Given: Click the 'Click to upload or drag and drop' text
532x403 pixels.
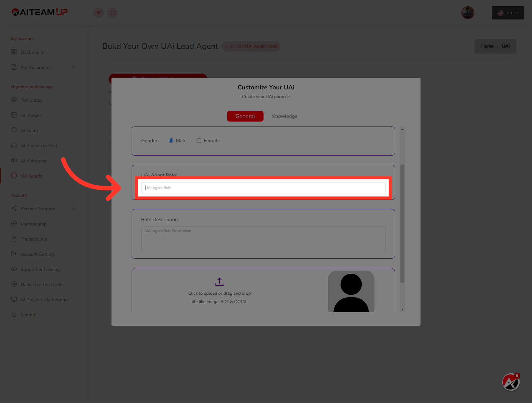Looking at the screenshot, I should point(220,293).
